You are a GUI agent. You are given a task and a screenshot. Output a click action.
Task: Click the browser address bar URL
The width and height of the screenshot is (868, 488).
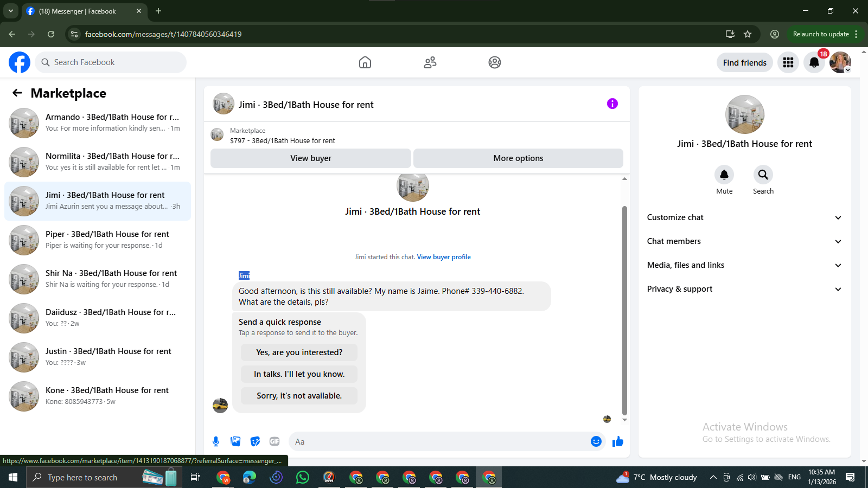(163, 34)
